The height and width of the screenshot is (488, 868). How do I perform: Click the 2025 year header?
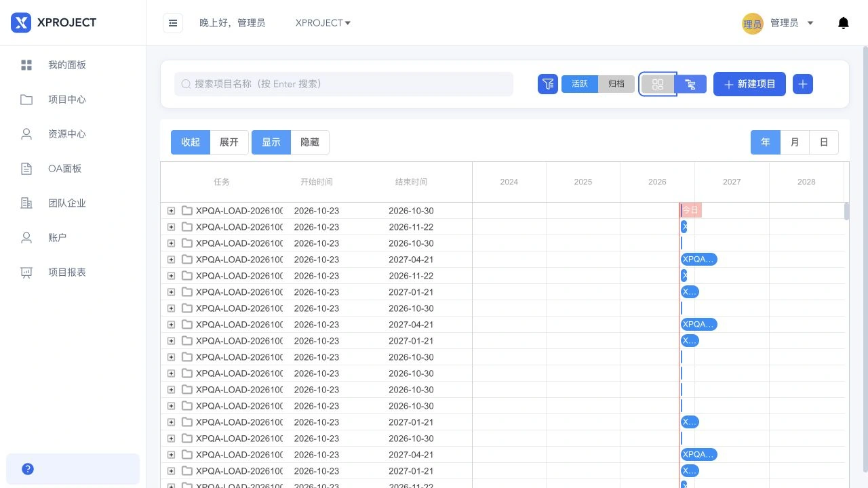583,182
